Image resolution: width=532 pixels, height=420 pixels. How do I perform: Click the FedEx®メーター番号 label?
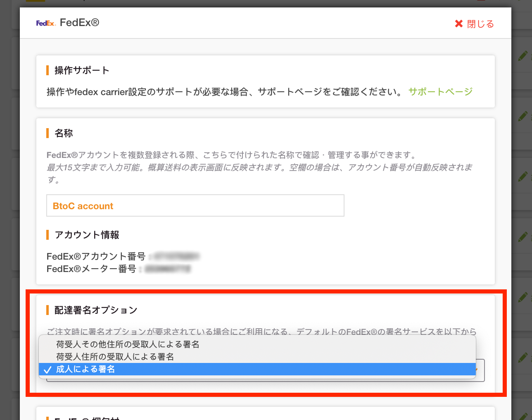click(x=91, y=269)
